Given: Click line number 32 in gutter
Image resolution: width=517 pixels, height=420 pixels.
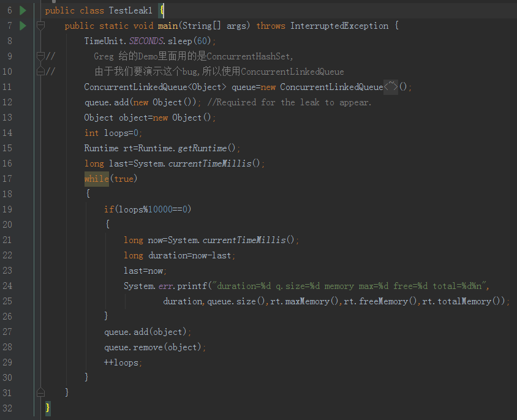Looking at the screenshot, I should 7,408.
